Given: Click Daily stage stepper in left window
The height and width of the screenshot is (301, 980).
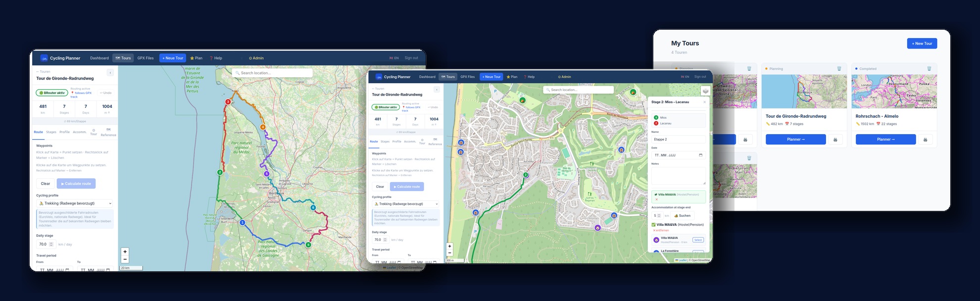Looking at the screenshot, I should point(51,244).
